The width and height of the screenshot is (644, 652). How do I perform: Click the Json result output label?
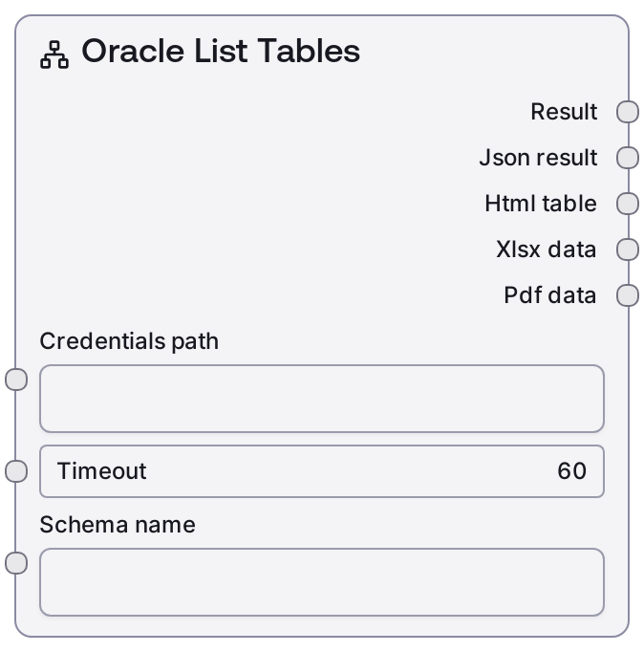click(538, 158)
